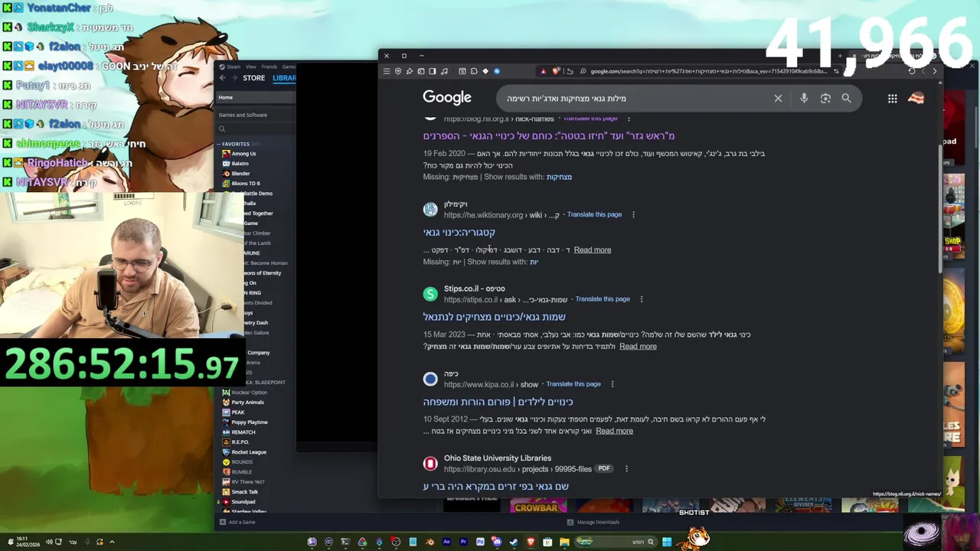Click the browser reload icon
The height and width of the screenshot is (551, 980).
pos(911,70)
